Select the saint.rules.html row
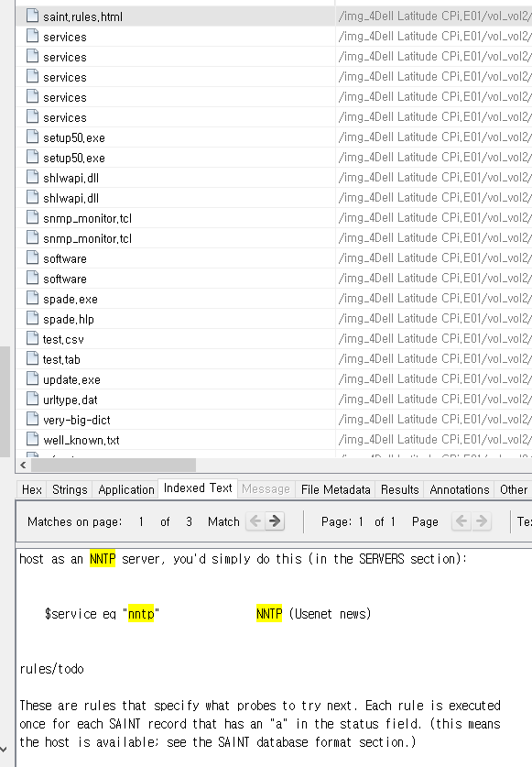 click(x=274, y=16)
